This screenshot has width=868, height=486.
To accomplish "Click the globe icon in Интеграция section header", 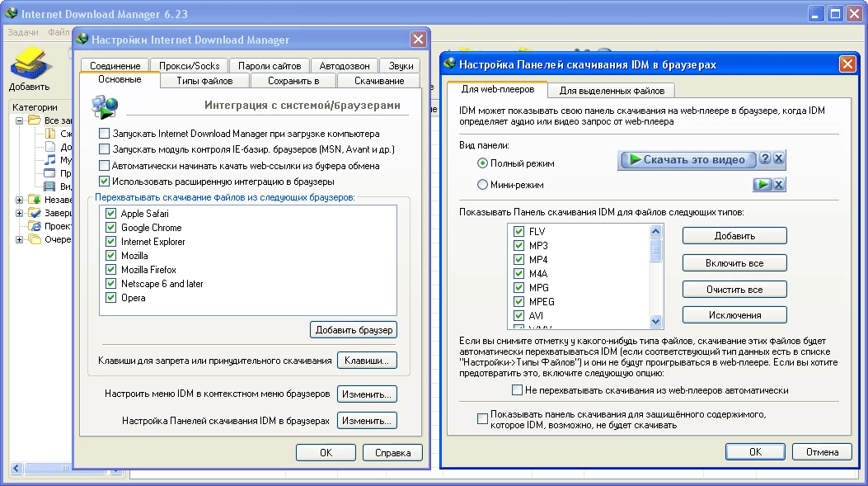I will coord(105,106).
